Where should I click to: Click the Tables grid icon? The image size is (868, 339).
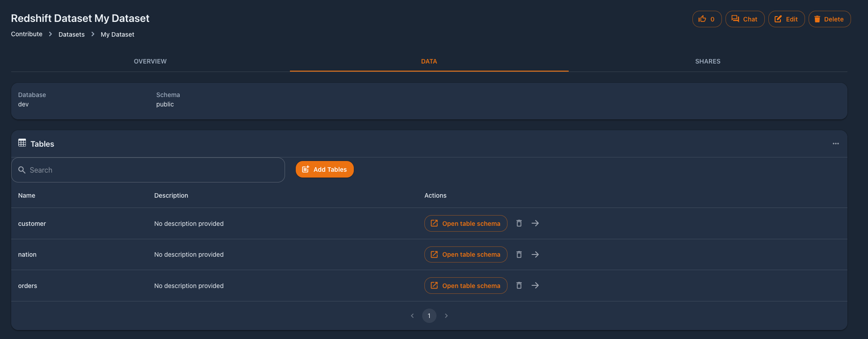pos(22,143)
